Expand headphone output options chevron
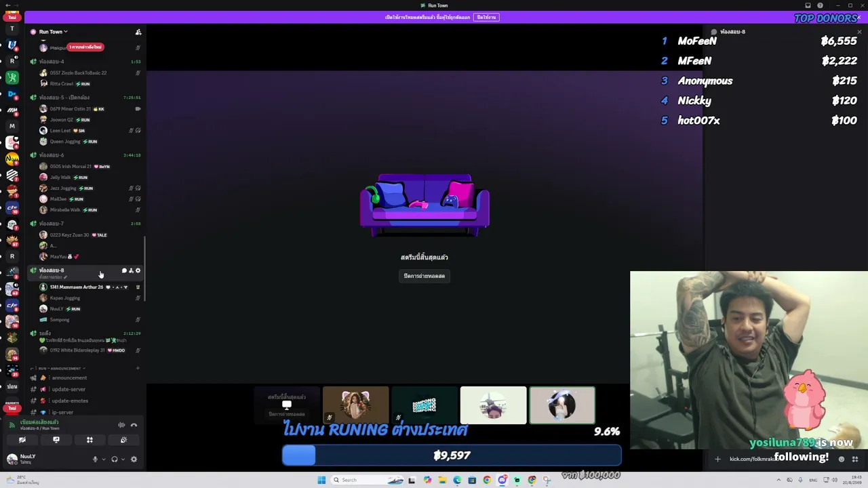Viewport: 868px width, 488px height. (x=123, y=460)
